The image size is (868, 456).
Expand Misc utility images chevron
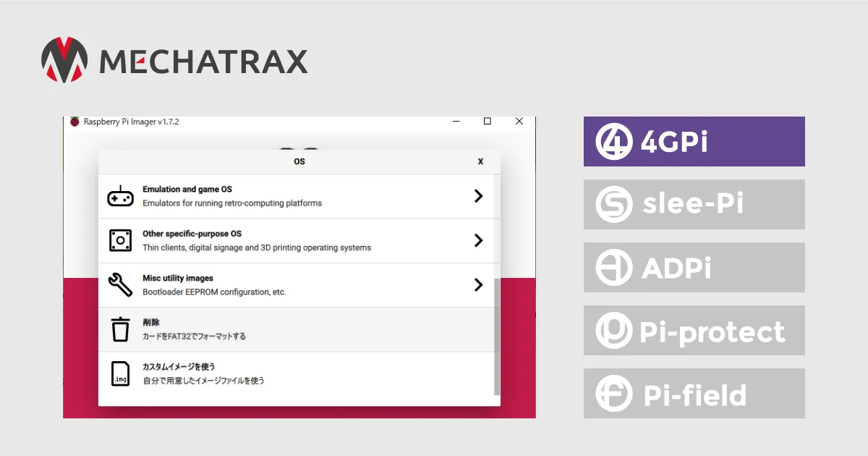[478, 284]
